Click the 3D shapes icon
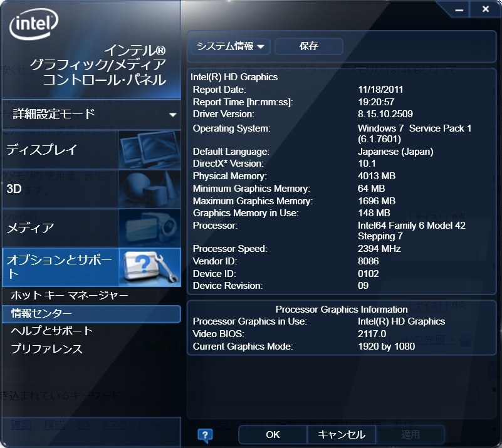Screen dimensions: 502x448 tap(150, 189)
